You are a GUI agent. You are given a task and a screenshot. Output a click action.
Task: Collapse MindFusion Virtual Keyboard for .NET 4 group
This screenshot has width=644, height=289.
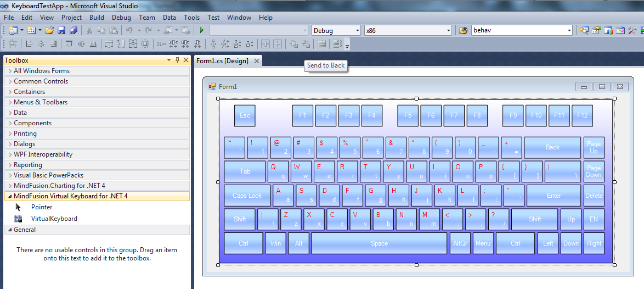(x=10, y=196)
